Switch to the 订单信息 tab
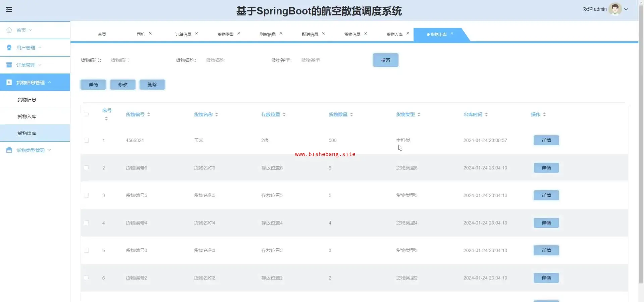Image resolution: width=644 pixels, height=302 pixels. (183, 35)
